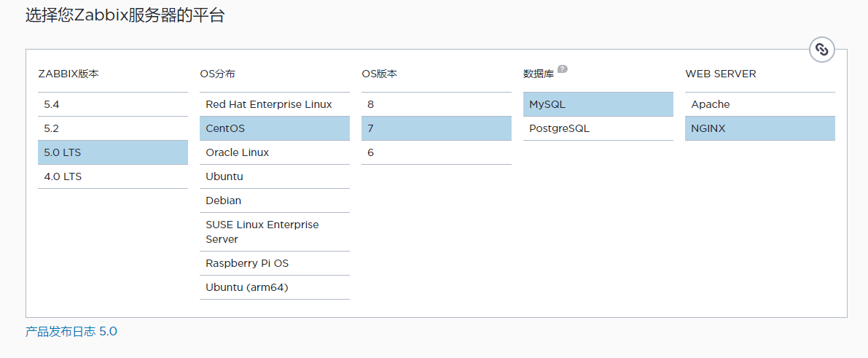The width and height of the screenshot is (868, 358).
Task: Pick the 4.0 LTS version
Action: [113, 176]
